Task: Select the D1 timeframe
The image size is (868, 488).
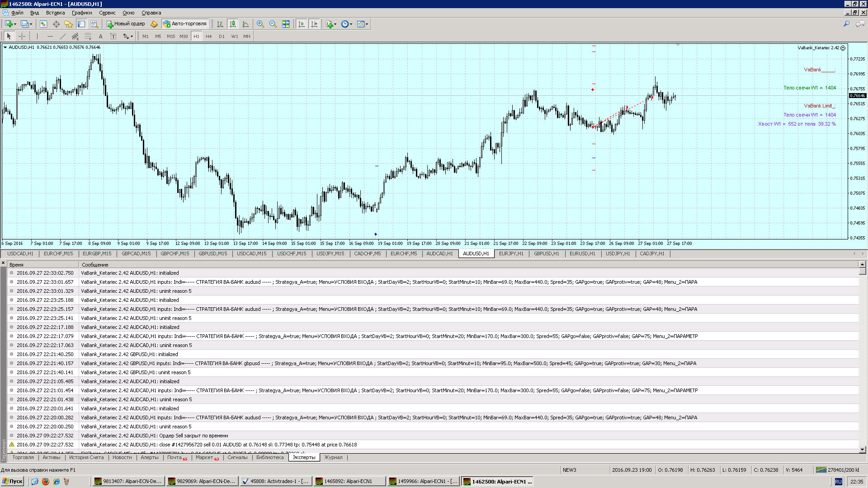Action: click(222, 36)
